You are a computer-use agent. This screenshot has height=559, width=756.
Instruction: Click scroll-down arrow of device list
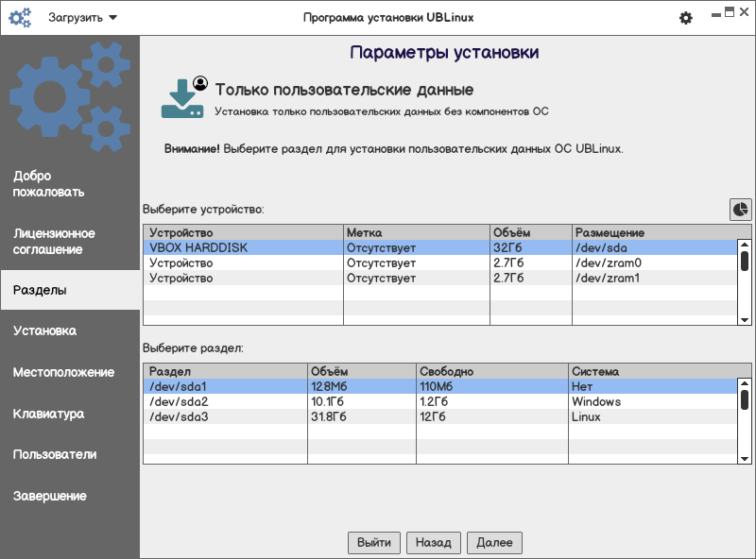(x=745, y=320)
